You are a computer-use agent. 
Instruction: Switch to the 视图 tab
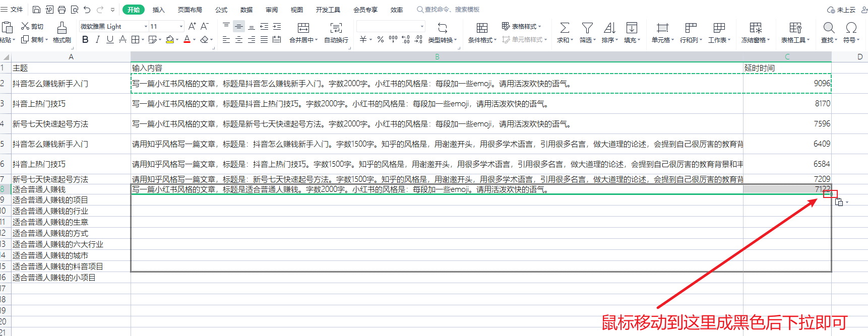pos(297,10)
